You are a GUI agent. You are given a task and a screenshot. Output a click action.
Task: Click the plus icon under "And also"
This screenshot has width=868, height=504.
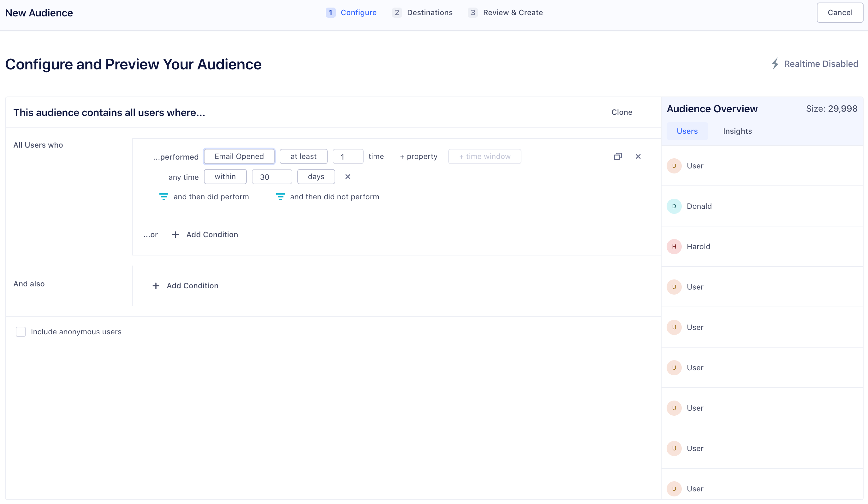coord(156,285)
